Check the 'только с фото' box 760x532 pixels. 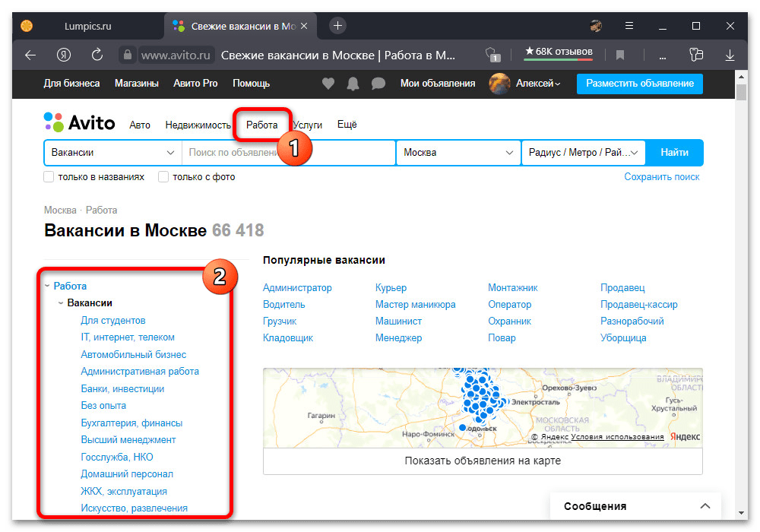pyautogui.click(x=163, y=177)
